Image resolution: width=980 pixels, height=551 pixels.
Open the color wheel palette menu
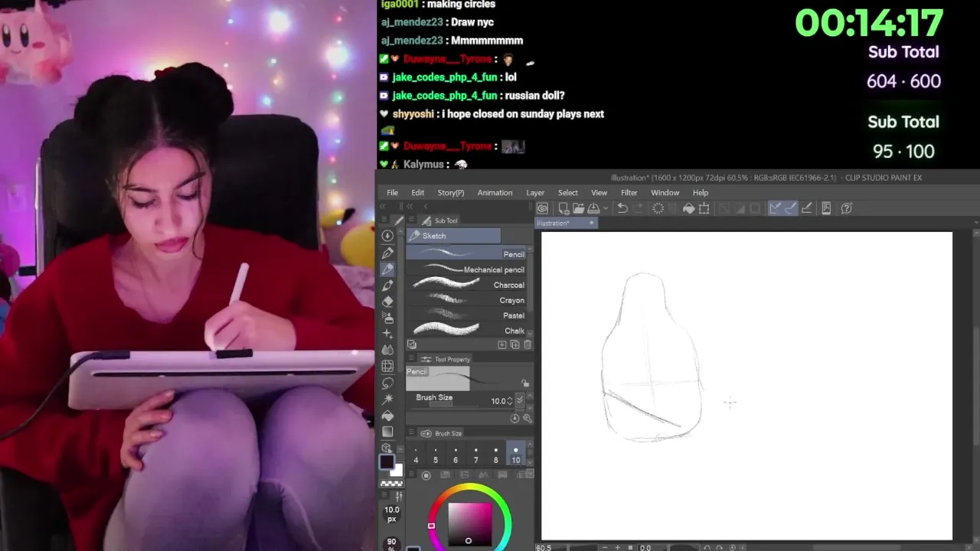pyautogui.click(x=410, y=474)
